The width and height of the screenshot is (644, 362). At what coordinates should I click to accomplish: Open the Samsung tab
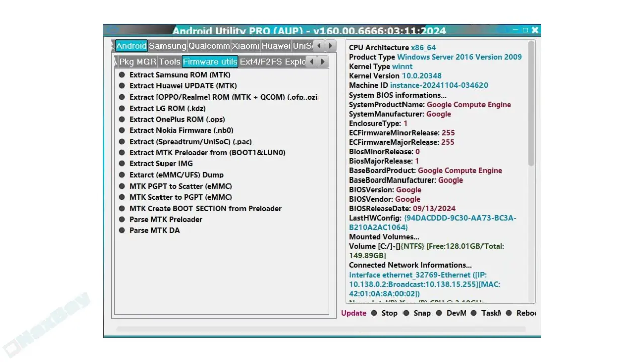pyautogui.click(x=168, y=46)
